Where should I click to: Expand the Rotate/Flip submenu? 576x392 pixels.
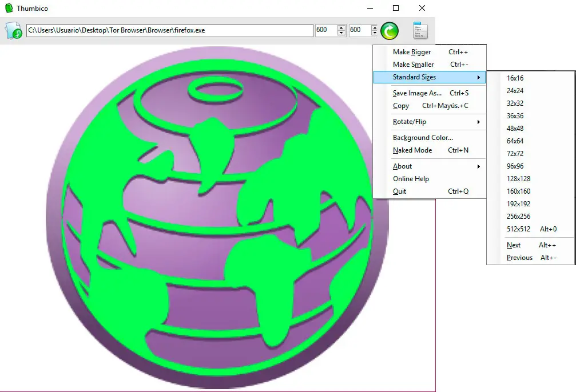430,122
